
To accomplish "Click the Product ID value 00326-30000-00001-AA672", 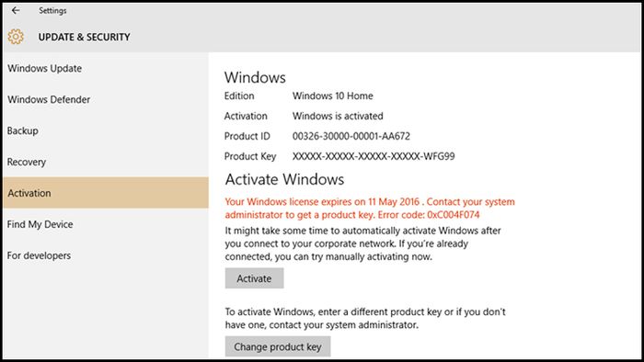I will pos(351,136).
